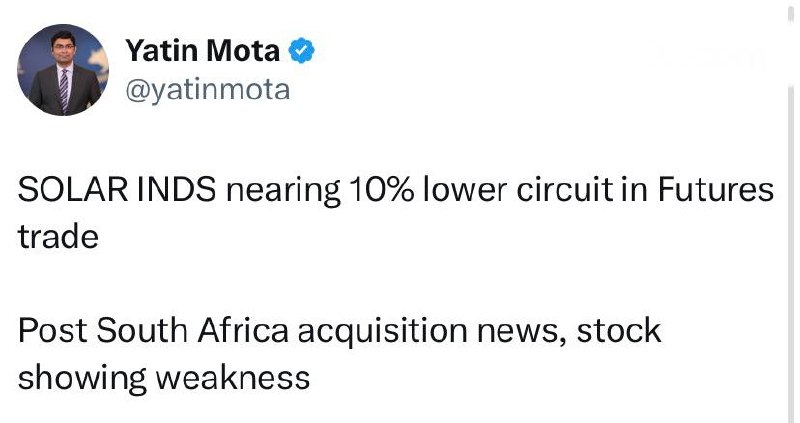
Task: Click the word Futures in the tweet
Action: (x=716, y=190)
